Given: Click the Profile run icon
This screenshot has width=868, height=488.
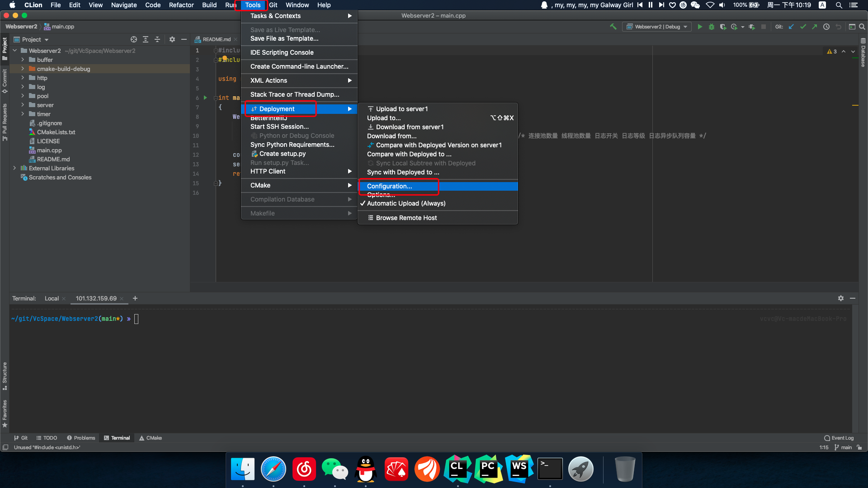Looking at the screenshot, I should (734, 27).
